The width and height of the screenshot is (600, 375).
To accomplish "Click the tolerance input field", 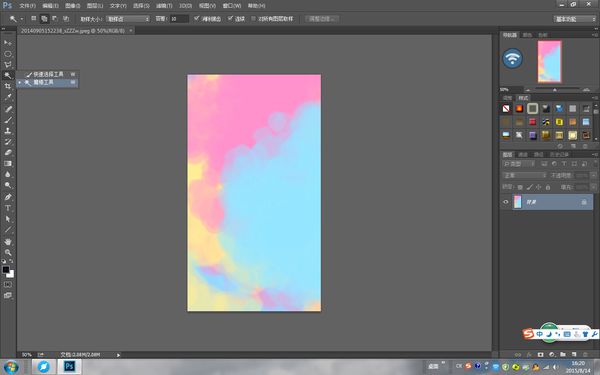I will [179, 19].
